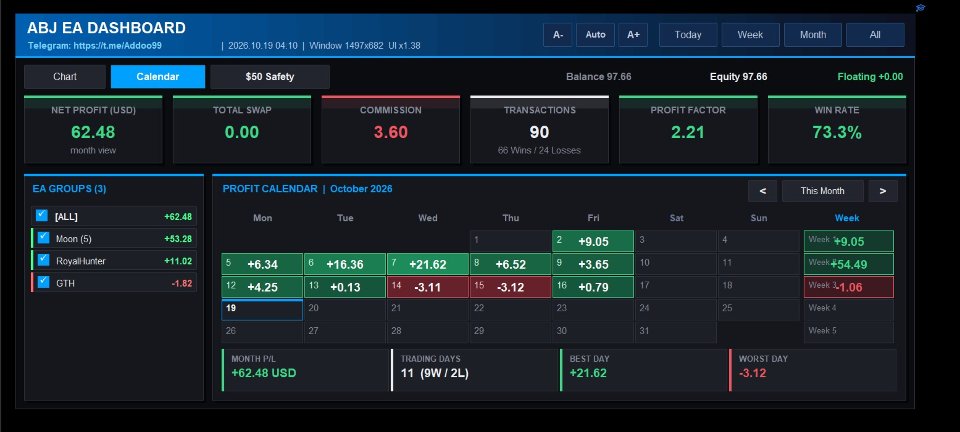This screenshot has height=432, width=960.
Task: Go to next month with > arrow
Action: 883,191
